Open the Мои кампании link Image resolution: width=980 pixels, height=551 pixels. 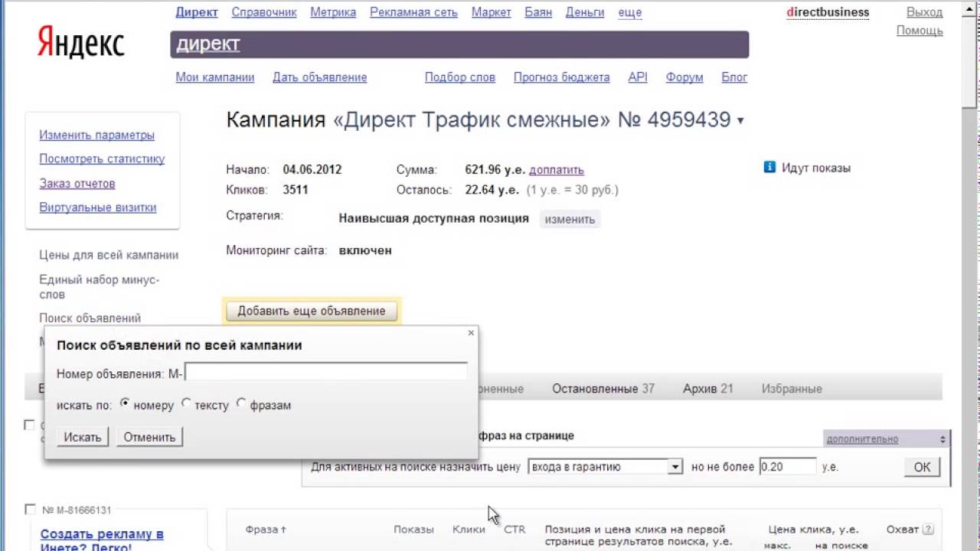pyautogui.click(x=215, y=77)
